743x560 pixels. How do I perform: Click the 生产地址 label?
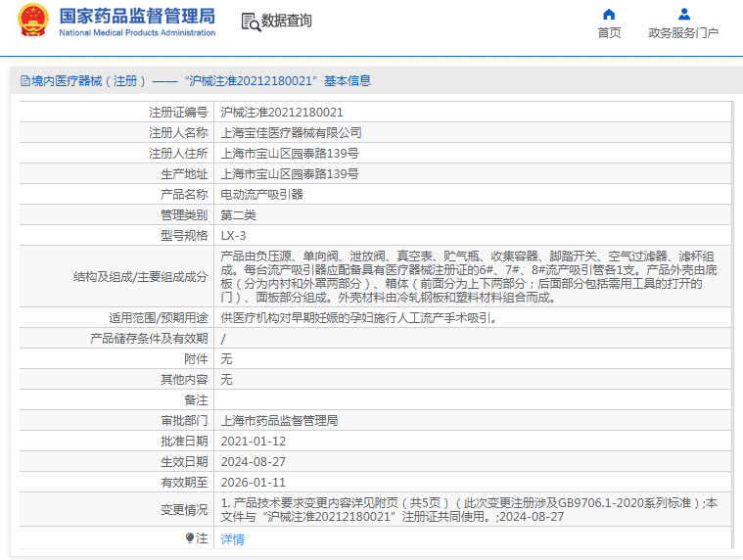(184, 174)
